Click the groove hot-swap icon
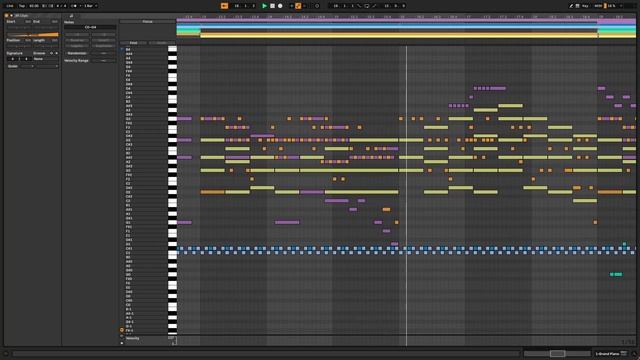This screenshot has width=640, height=360. [x=51, y=53]
